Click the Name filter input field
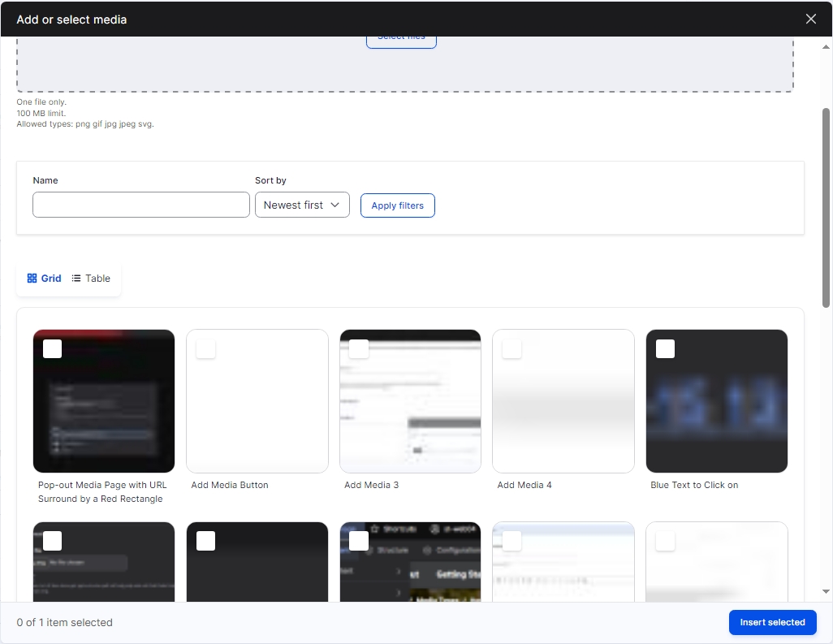Screen dimensions: 833x644 coord(141,205)
